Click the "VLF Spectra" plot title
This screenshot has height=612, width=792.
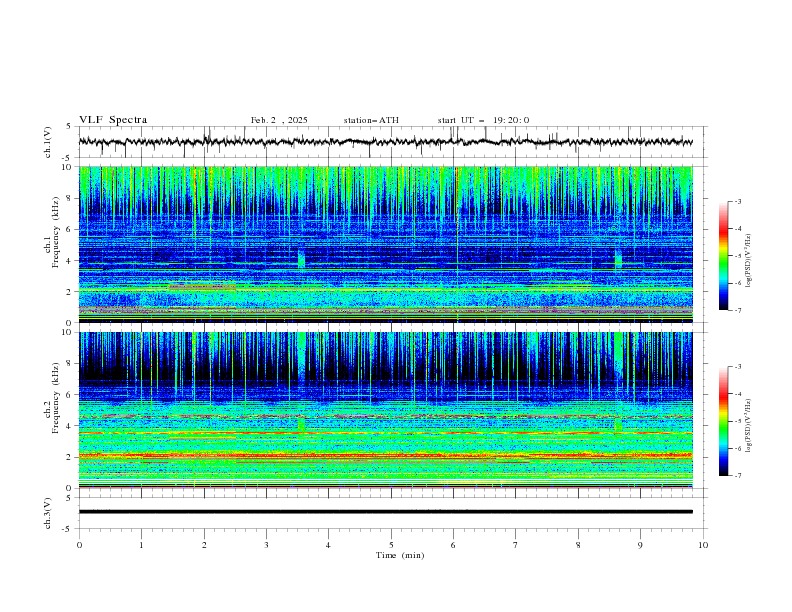(113, 120)
